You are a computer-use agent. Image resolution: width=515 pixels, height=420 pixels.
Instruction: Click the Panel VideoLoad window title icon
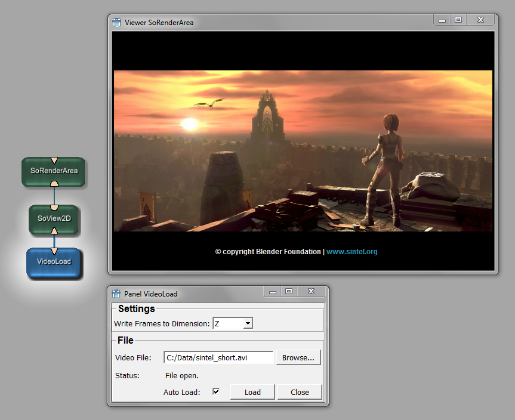click(x=116, y=294)
